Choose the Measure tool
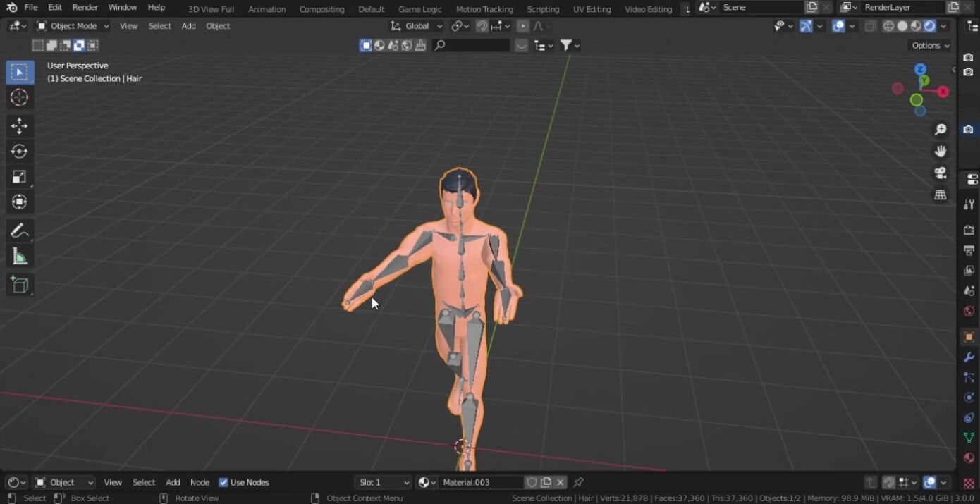Image resolution: width=980 pixels, height=504 pixels. point(19,257)
